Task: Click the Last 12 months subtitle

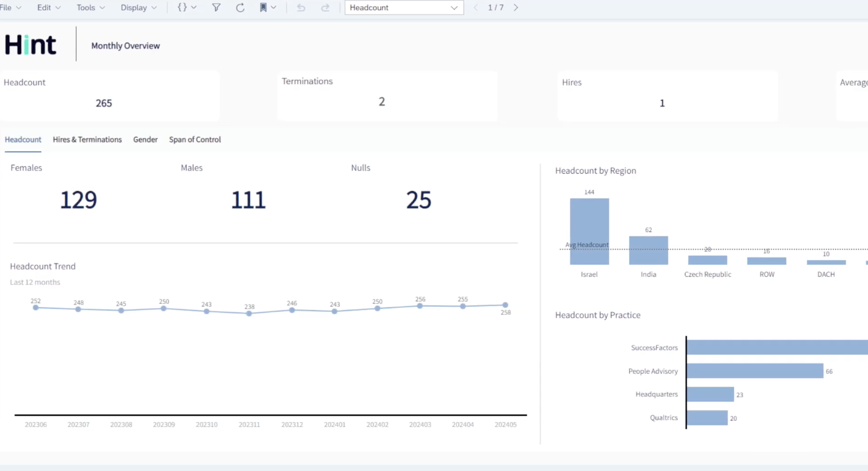Action: pos(35,282)
